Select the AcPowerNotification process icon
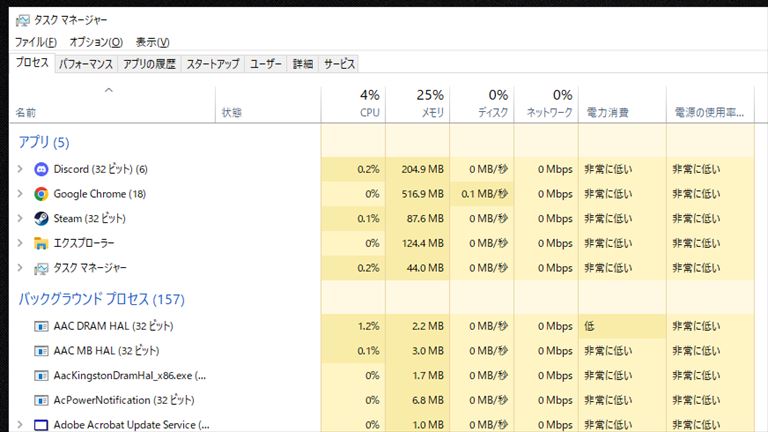The height and width of the screenshot is (432, 768). [41, 400]
